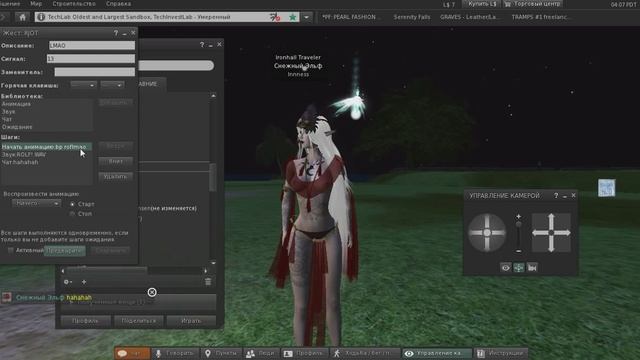Screen dimensions: 640x360
Task: Open the location history dropdown arrow
Action: click(306, 17)
